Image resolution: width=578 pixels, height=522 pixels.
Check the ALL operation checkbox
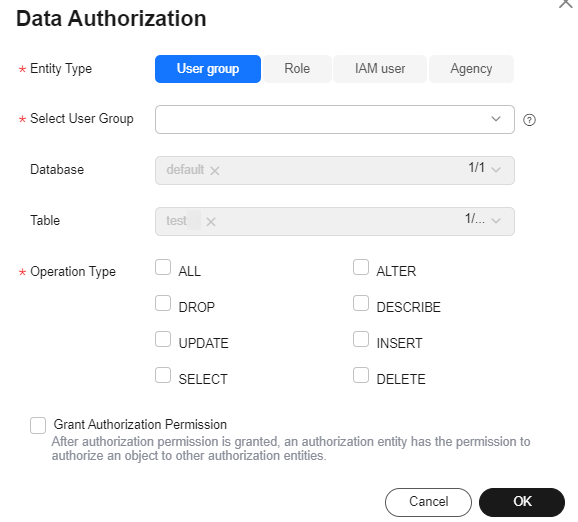coord(163,267)
